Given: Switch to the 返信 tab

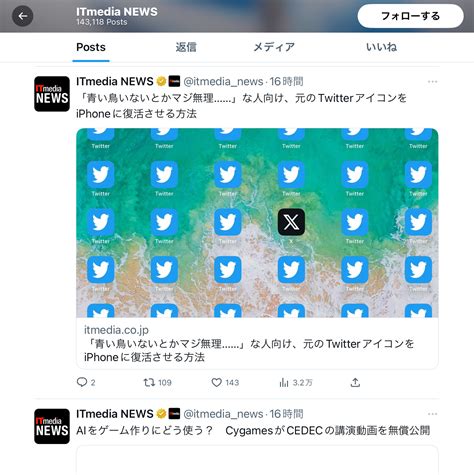Looking at the screenshot, I should (186, 47).
